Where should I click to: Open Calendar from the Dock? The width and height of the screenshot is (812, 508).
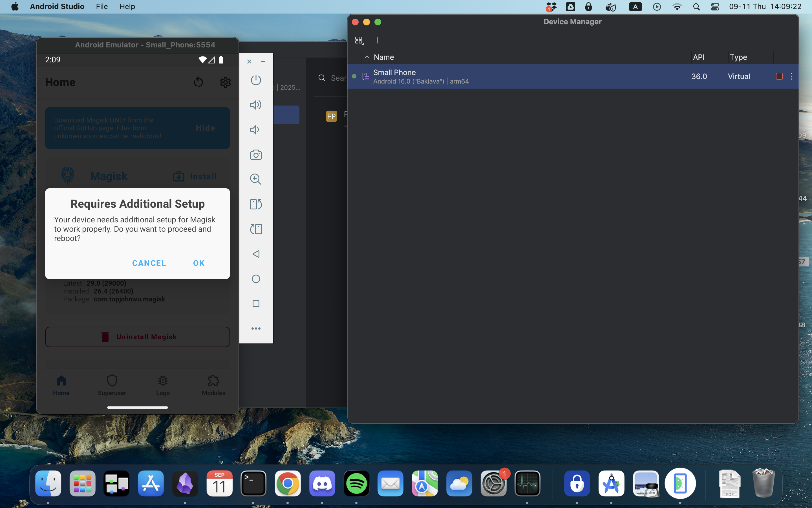pos(219,483)
